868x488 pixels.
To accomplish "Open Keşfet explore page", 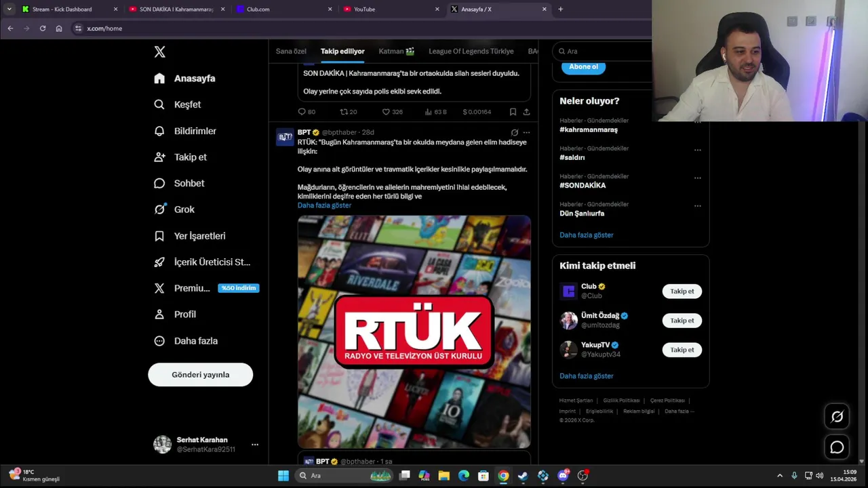I will pos(177,104).
